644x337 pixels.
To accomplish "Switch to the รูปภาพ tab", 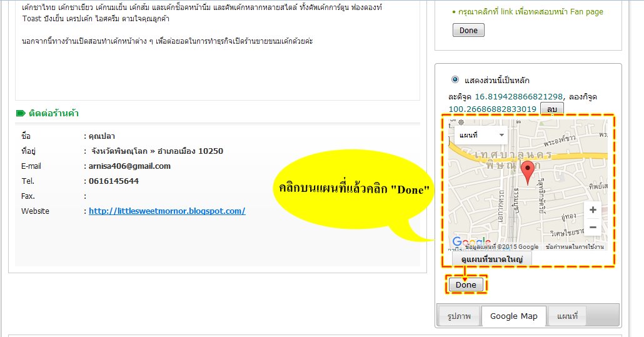I will pyautogui.click(x=459, y=316).
